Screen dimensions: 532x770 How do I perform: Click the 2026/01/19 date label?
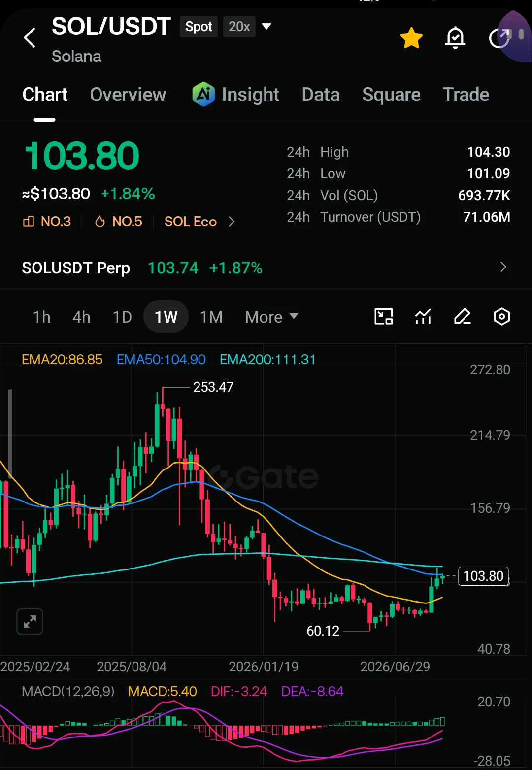point(264,667)
